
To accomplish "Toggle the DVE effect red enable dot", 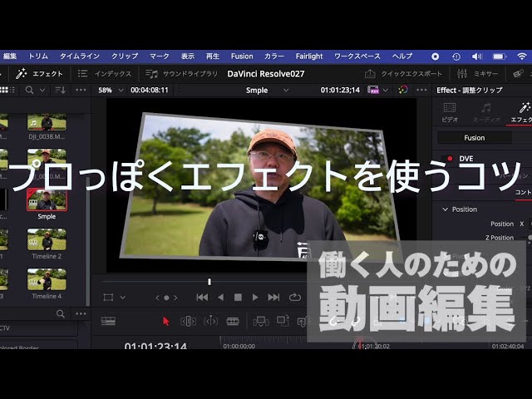I will 450,158.
